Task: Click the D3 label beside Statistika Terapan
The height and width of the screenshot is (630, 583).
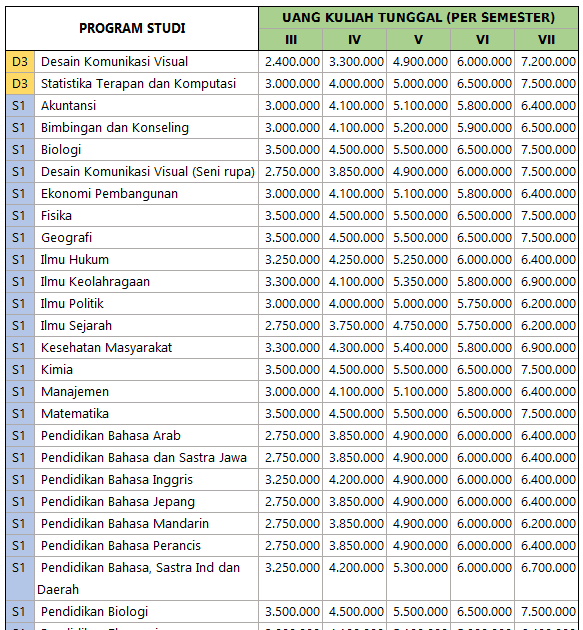Action: click(x=20, y=84)
